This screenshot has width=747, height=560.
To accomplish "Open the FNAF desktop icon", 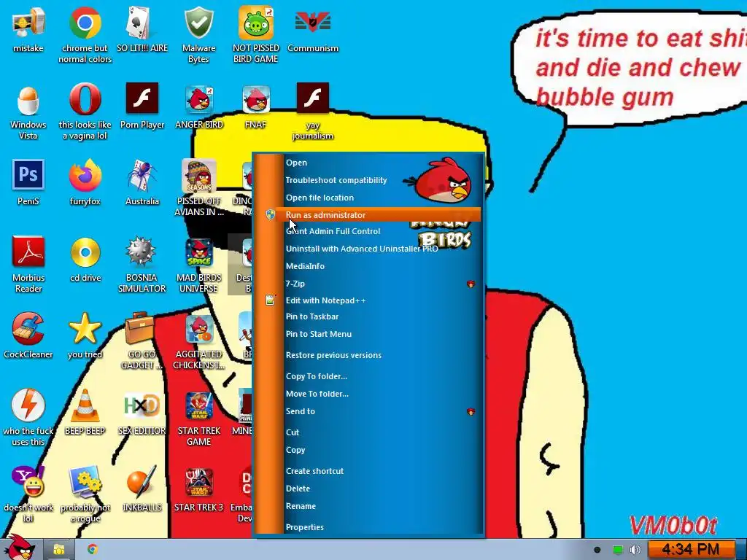I will coord(256,99).
